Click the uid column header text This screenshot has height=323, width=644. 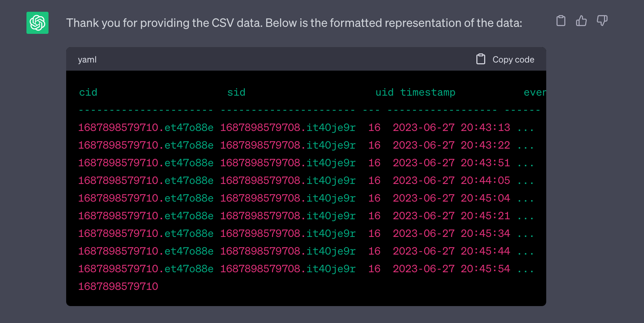[x=384, y=92]
